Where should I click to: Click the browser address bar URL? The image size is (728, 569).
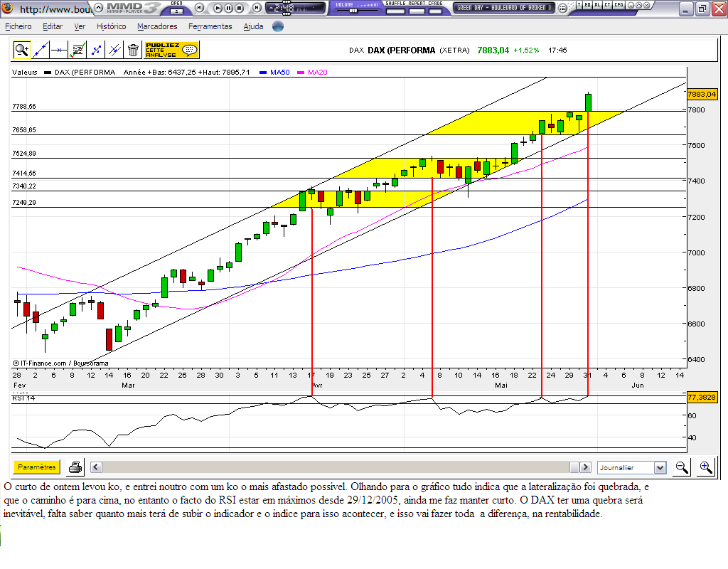pyautogui.click(x=55, y=9)
